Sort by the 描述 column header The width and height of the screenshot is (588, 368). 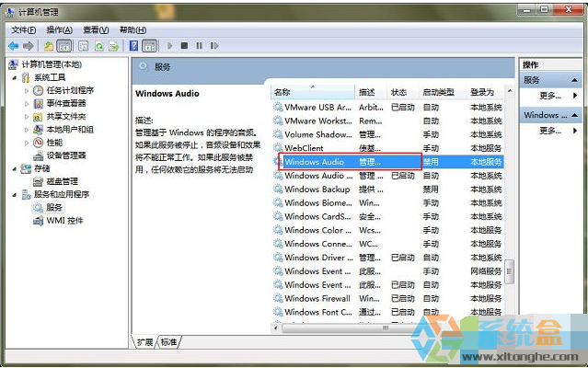pyautogui.click(x=371, y=92)
